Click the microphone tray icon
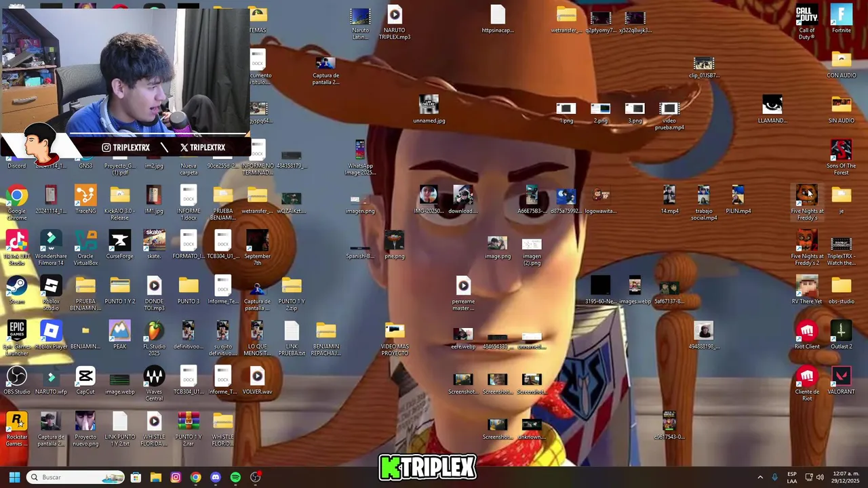Screen dimensions: 868x488 tap(775, 477)
